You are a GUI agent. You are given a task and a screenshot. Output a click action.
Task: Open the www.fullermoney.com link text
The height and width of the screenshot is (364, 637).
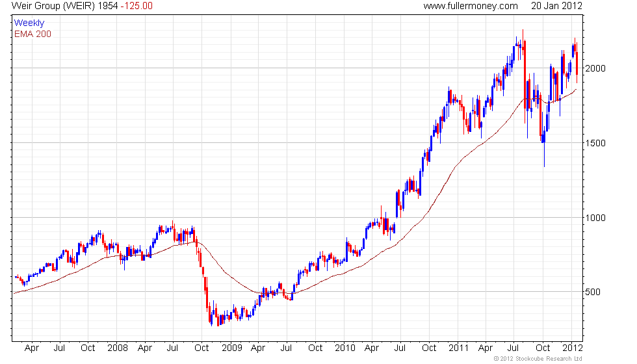click(471, 6)
